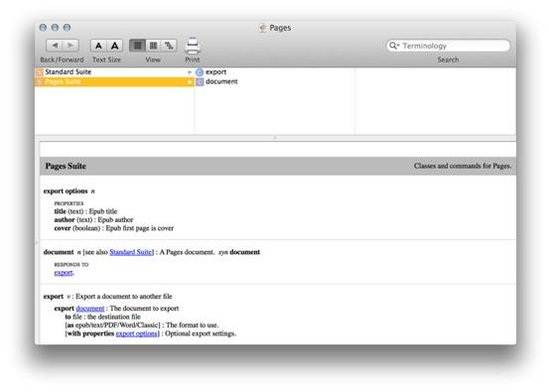Follow the document link in export syntax
Viewport: 550px width, 392px height.
(90, 309)
